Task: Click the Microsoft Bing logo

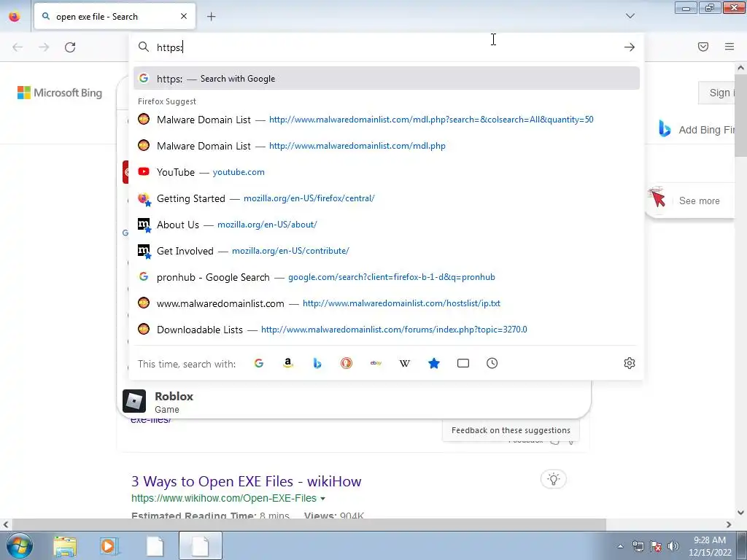Action: 60,93
